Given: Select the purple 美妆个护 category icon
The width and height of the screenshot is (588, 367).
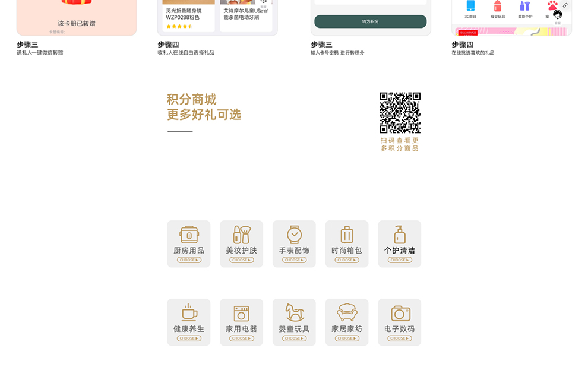Looking at the screenshot, I should [524, 7].
